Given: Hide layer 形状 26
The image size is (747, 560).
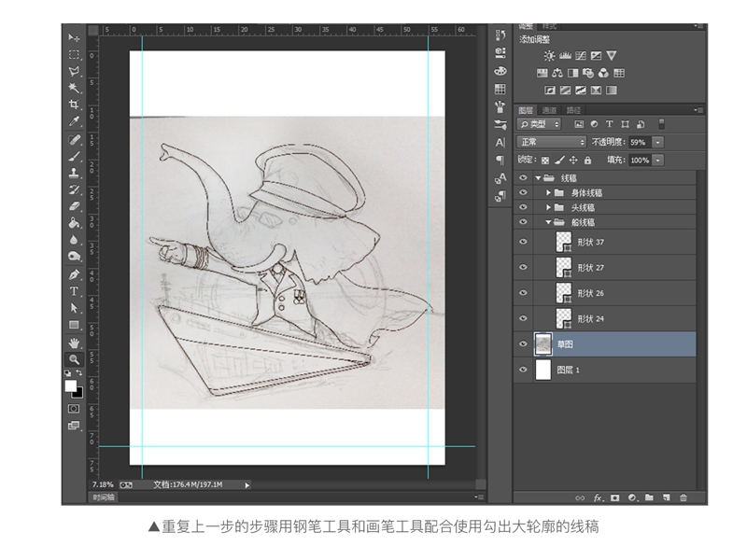Looking at the screenshot, I should tap(523, 293).
